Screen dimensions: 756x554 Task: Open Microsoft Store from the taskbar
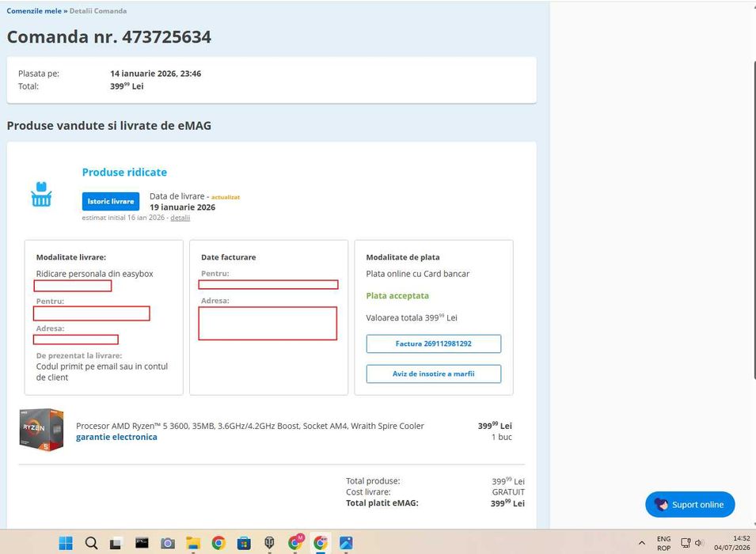(244, 544)
